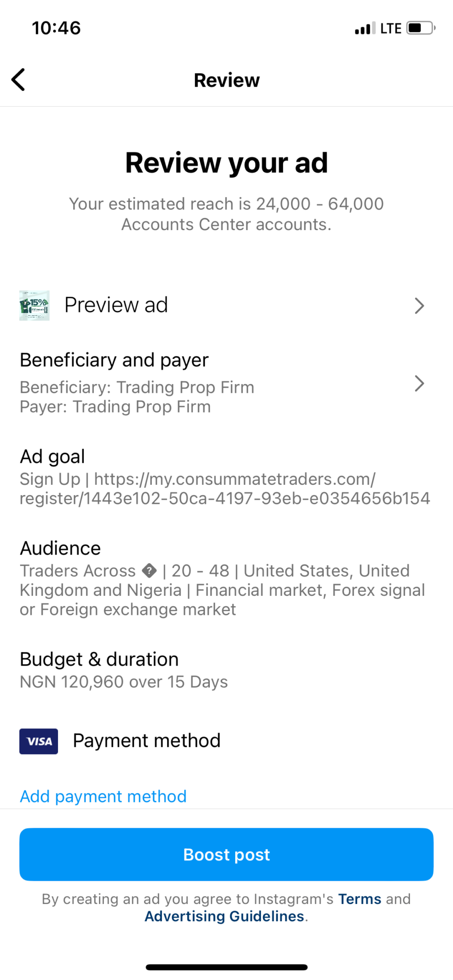Click Add payment method link

103,796
